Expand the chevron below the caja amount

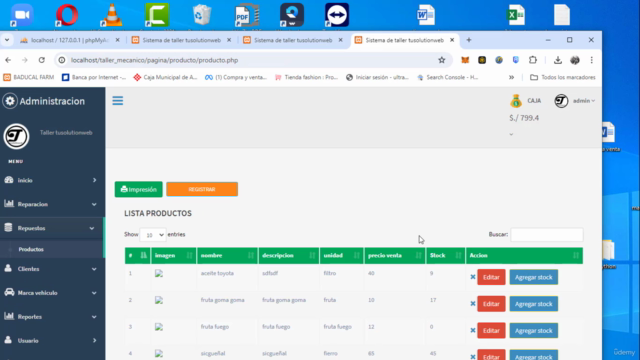[x=511, y=134]
